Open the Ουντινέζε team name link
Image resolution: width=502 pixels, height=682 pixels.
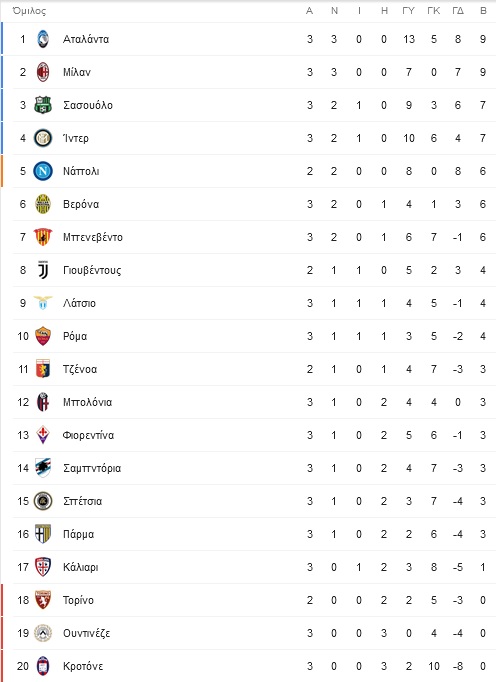pos(86,633)
